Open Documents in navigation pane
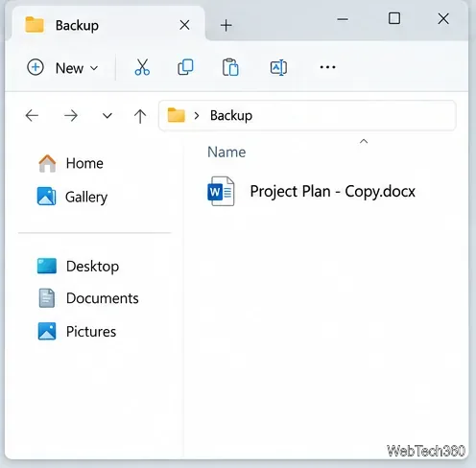Viewport: 476px width, 468px height. tap(88, 298)
